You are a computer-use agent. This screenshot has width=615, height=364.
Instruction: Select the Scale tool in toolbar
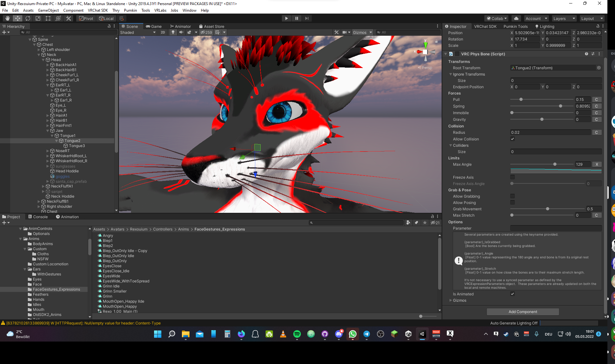coord(38,18)
